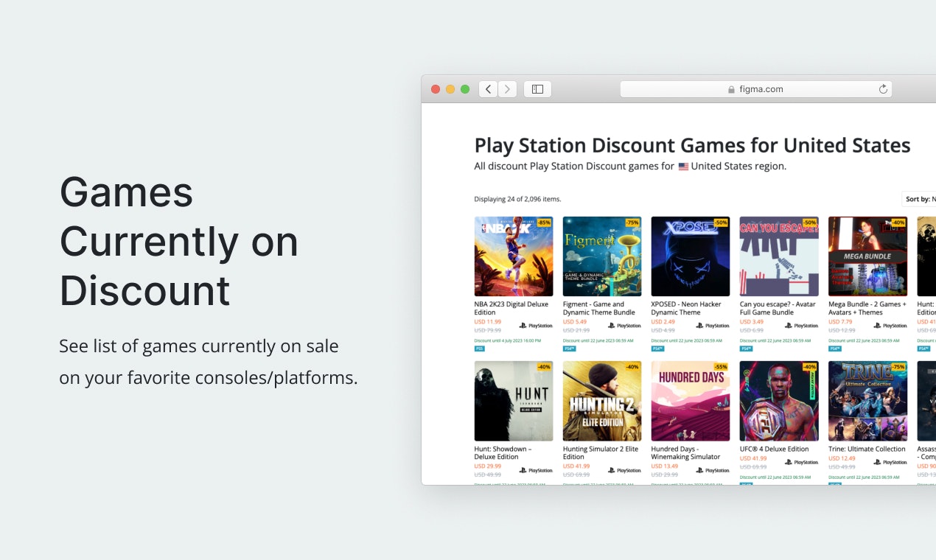Click the -85% badge on NBA 2K23
This screenshot has height=560, width=936.
coord(544,222)
